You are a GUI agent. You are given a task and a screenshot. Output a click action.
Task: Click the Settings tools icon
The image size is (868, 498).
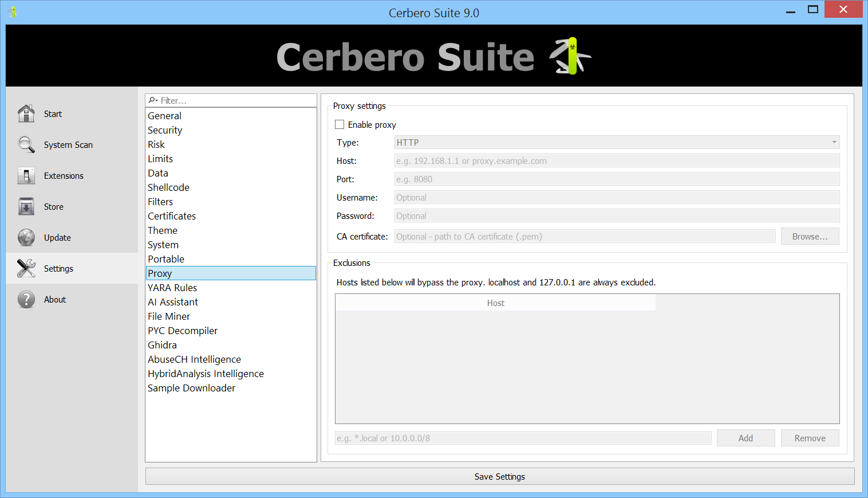pyautogui.click(x=26, y=268)
